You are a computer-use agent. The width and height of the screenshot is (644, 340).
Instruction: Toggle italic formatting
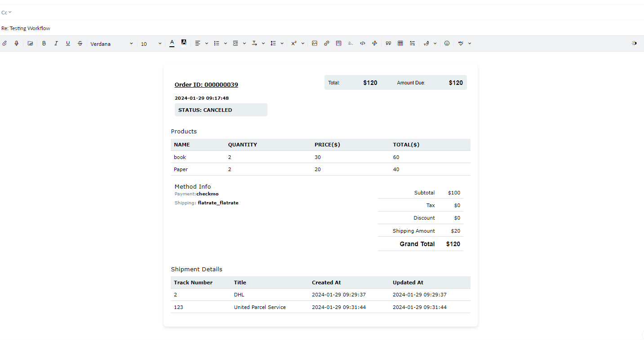[56, 44]
